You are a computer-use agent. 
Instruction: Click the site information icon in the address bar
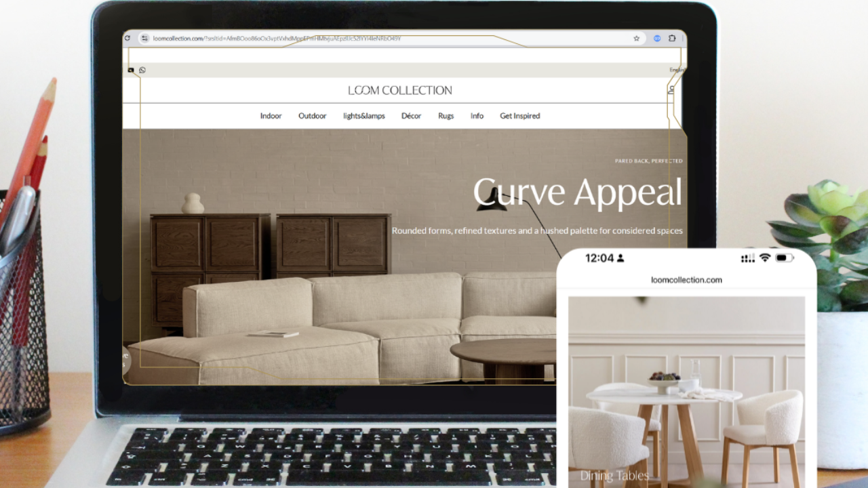pos(144,39)
